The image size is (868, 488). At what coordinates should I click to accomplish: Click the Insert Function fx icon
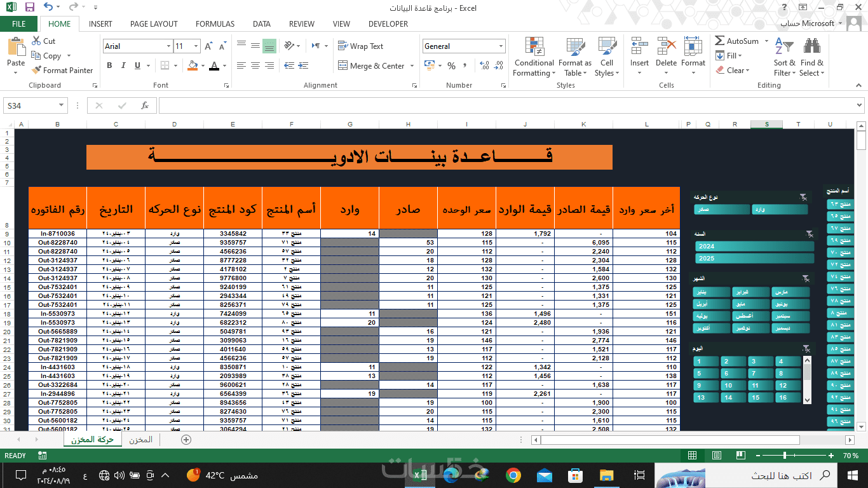[x=145, y=105]
